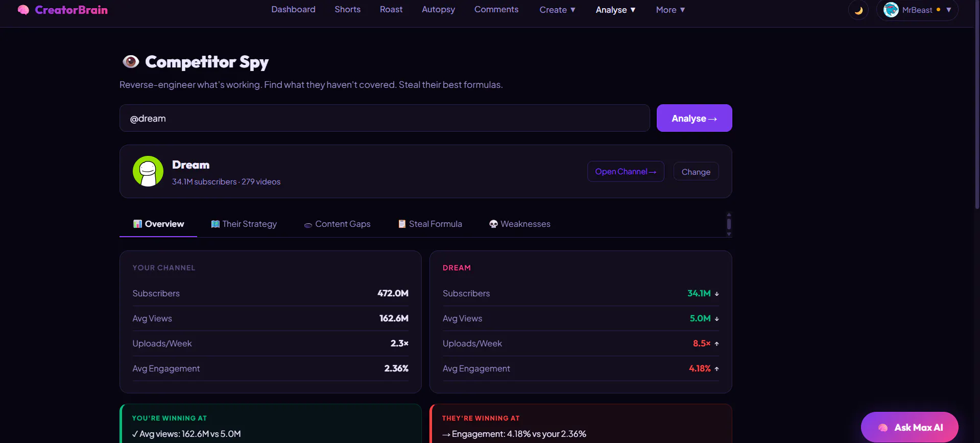980x443 pixels.
Task: Click Dream's 34.1M subscribers value
Action: pos(699,293)
